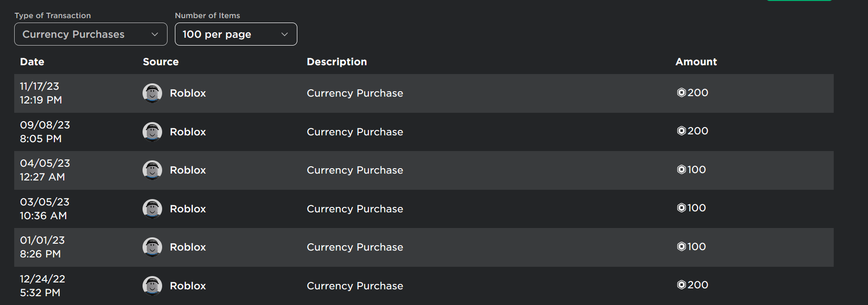Select the Currency Purchase entry dated 12/24/22

(x=355, y=286)
